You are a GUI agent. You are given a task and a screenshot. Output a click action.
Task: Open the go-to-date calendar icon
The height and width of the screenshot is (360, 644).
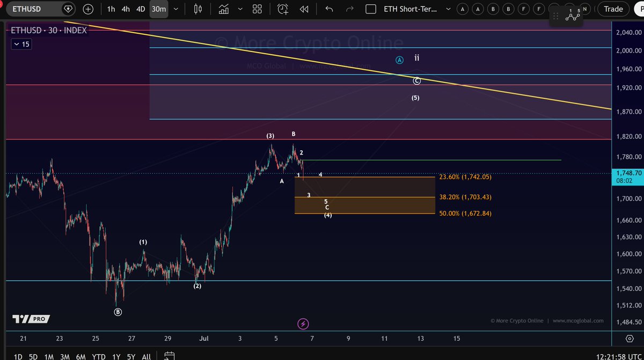[x=169, y=356]
